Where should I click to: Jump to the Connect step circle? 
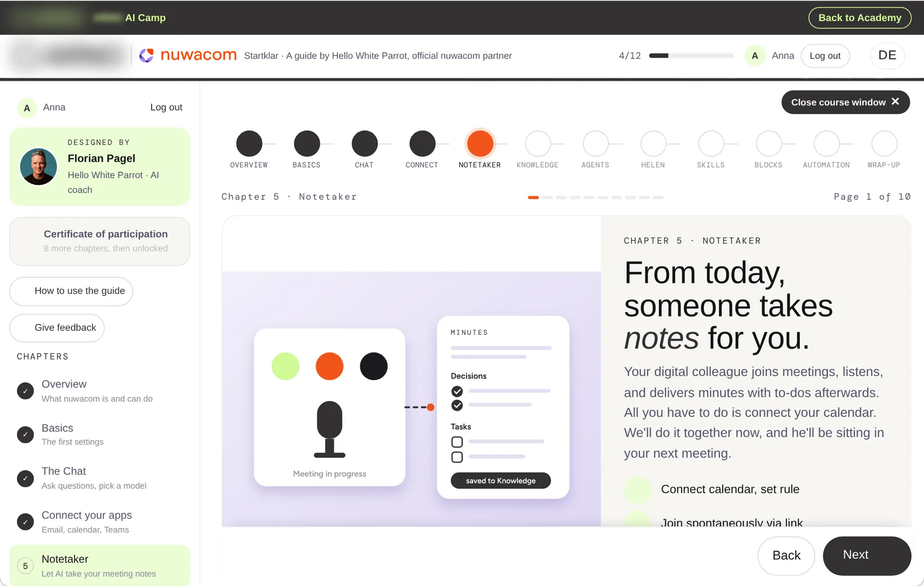tap(422, 143)
